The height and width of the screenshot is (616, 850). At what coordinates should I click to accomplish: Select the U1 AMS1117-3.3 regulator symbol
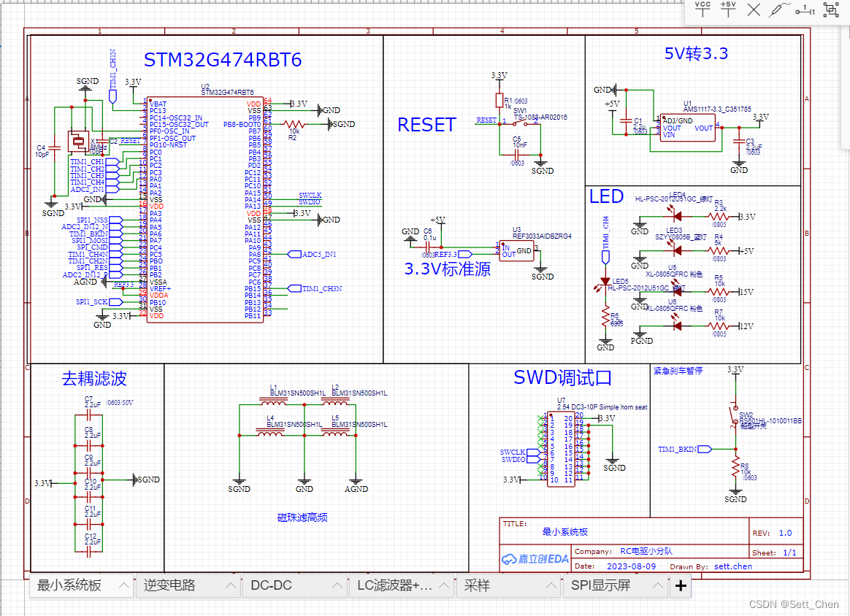687,128
